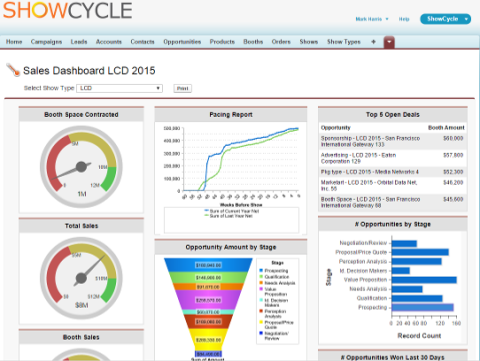Open the ShowCycle app menu button
Screen dimensions: 480x361
click(x=445, y=19)
